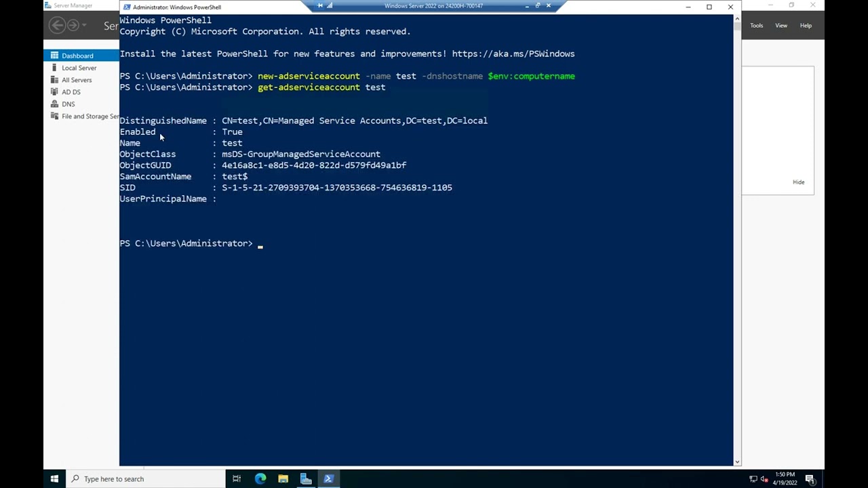Click the Hide link in Server Manager

click(x=799, y=182)
